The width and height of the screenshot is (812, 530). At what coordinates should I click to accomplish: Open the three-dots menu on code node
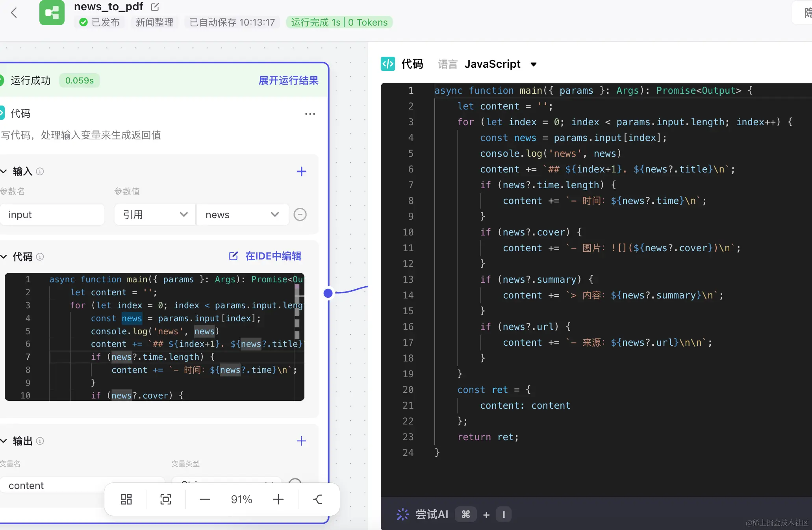click(310, 114)
